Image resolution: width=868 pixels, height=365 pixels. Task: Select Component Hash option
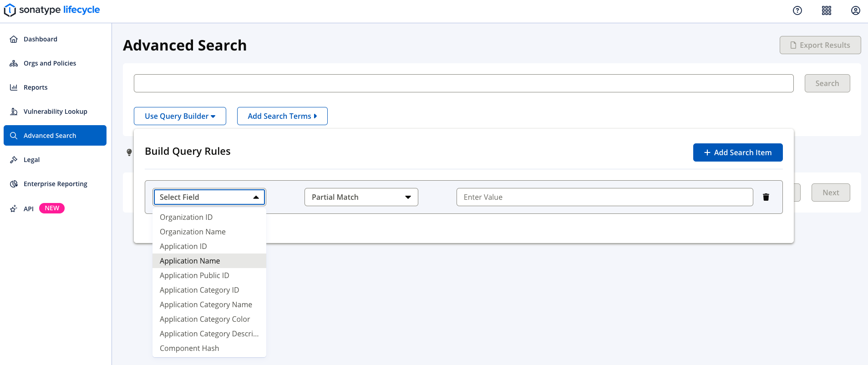click(x=189, y=348)
